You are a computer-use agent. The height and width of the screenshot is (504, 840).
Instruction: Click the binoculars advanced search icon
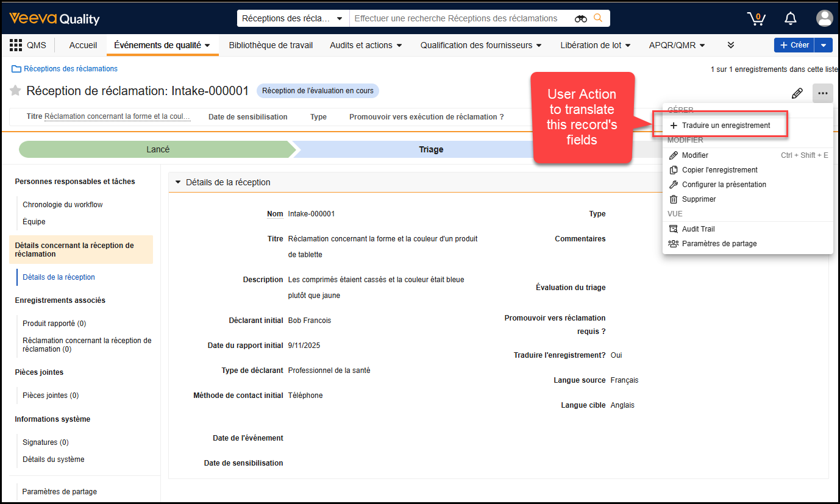coord(580,19)
